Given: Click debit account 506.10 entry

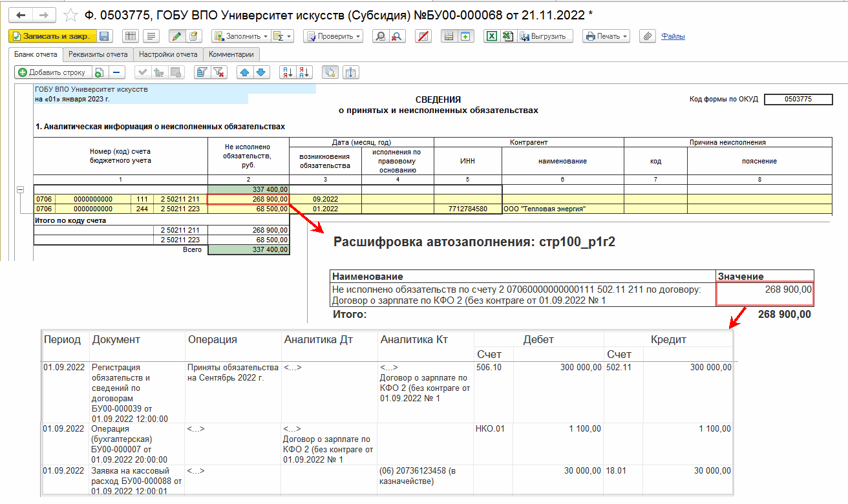Looking at the screenshot, I should pyautogui.click(x=487, y=367).
